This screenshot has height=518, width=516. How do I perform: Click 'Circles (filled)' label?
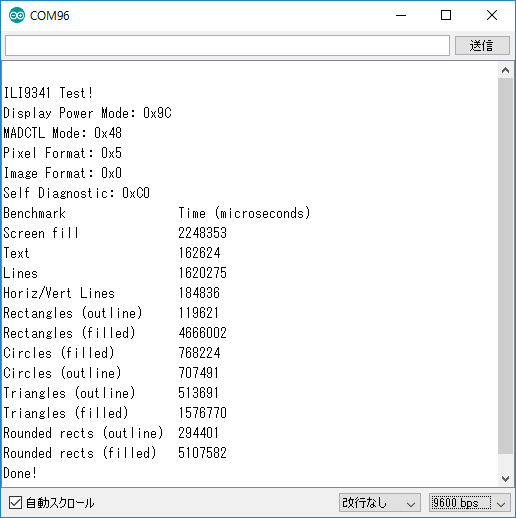pyautogui.click(x=59, y=353)
